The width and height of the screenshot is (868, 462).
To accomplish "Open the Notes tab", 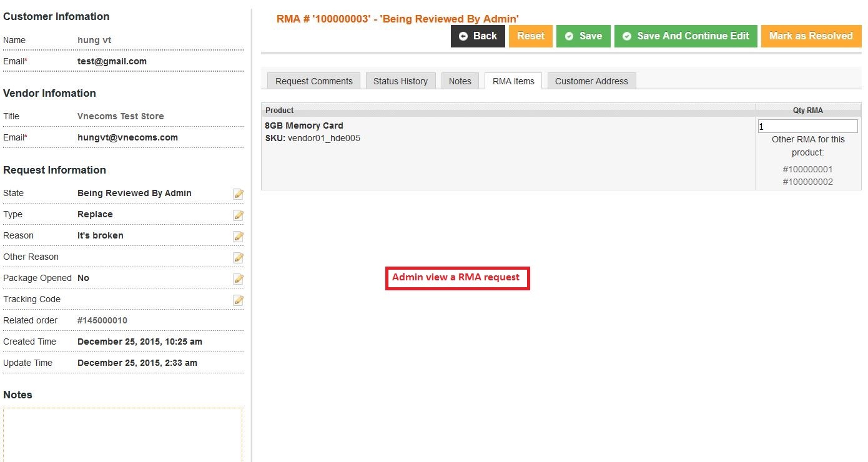I will (460, 81).
